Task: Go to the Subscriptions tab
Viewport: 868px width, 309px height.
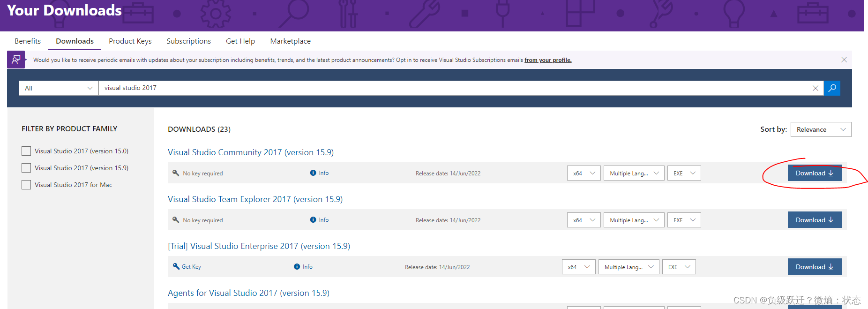Action: tap(189, 41)
